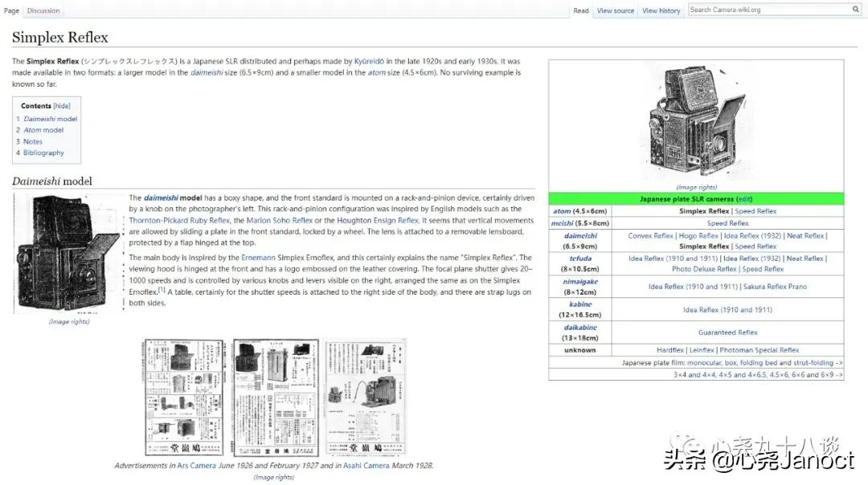The height and width of the screenshot is (485, 868).
Task: Follow the Guaranteed Reflex link
Action: 727,332
